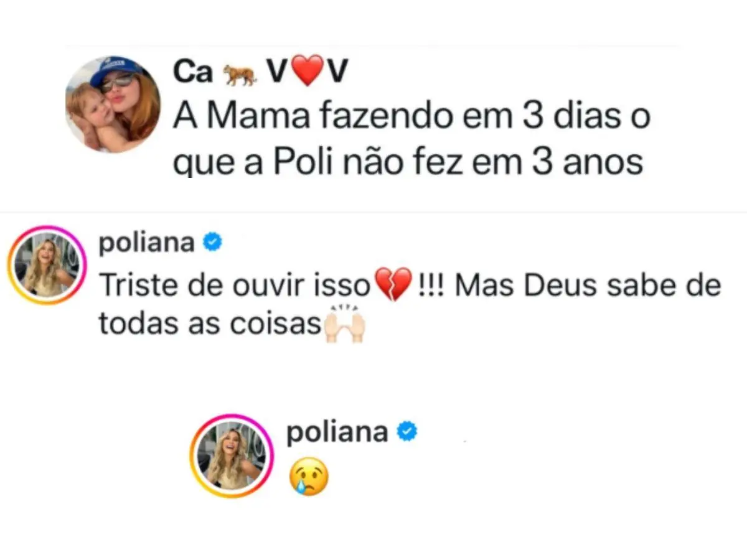Click the text 'Triste de ouvir isso'
This screenshot has height=560, width=747.
235,286
